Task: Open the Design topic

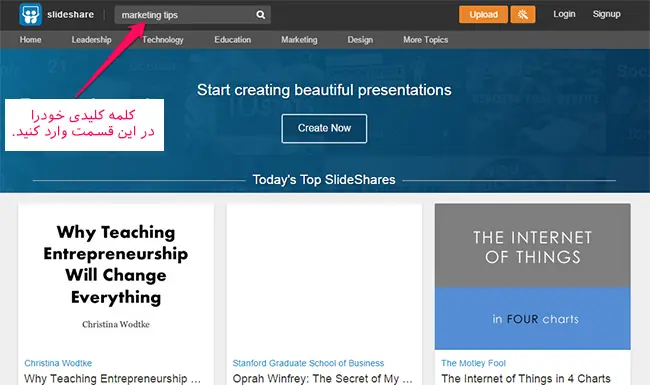Action: coord(360,40)
